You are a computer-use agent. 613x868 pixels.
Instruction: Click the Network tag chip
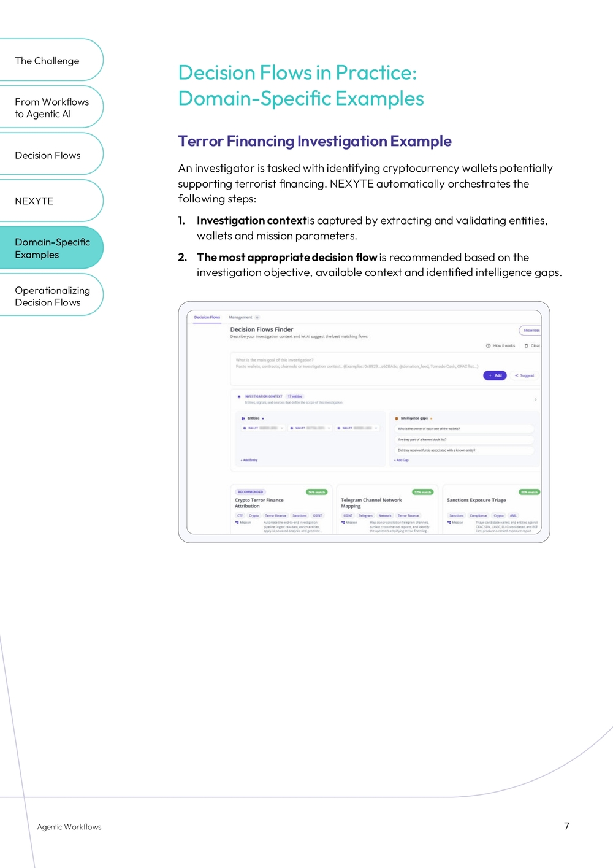[385, 515]
